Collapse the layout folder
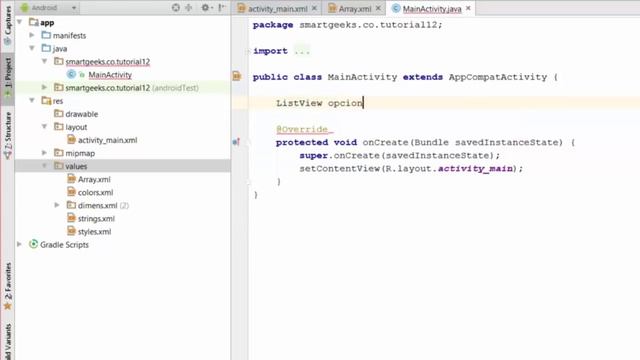 (x=44, y=127)
